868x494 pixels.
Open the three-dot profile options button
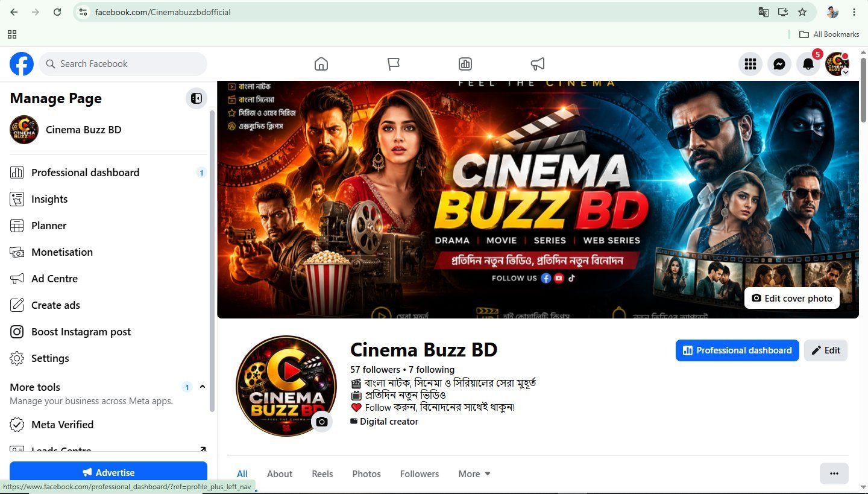point(834,473)
